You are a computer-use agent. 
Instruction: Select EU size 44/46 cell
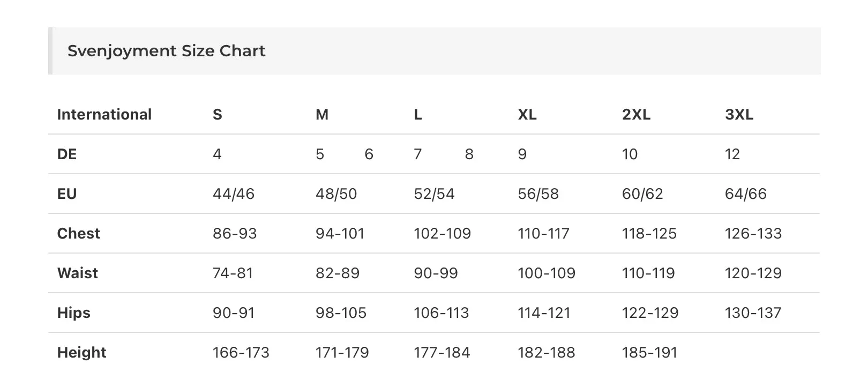(234, 194)
